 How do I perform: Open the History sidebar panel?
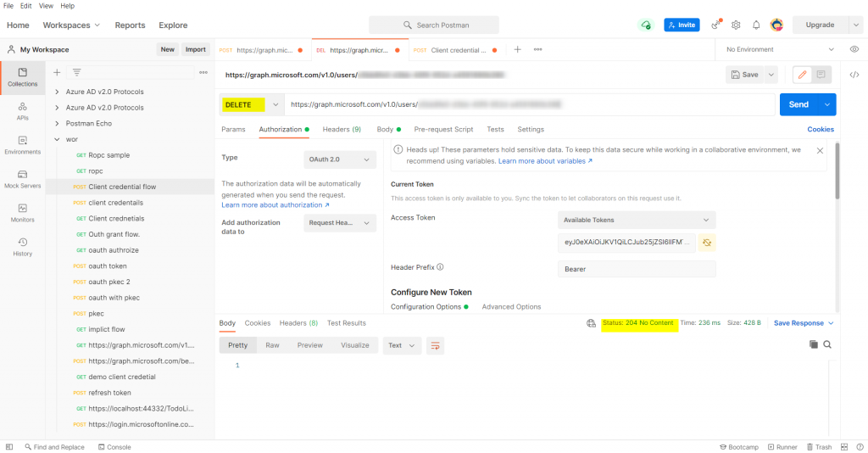tap(23, 247)
